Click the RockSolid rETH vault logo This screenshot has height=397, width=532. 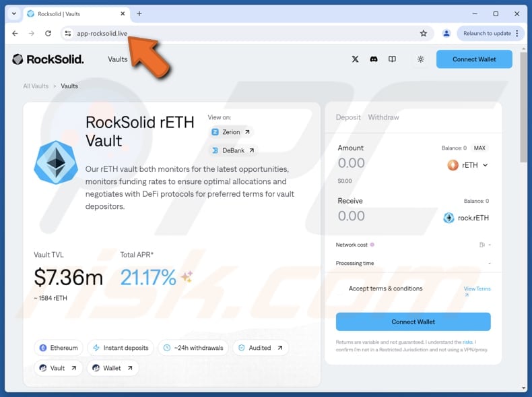56,162
